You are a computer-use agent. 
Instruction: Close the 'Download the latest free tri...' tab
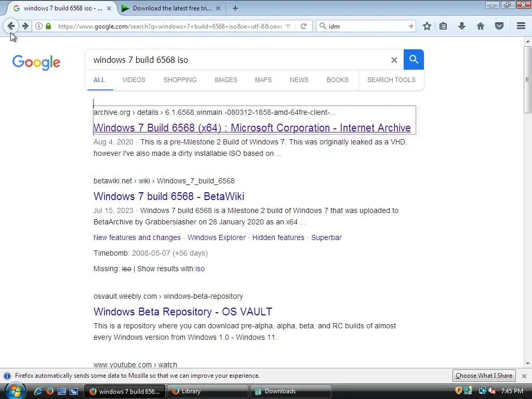click(x=218, y=8)
